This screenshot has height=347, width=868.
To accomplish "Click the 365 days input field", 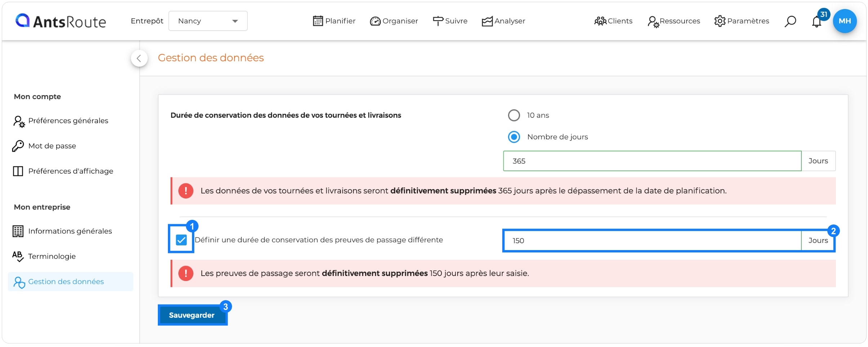I will coord(652,161).
